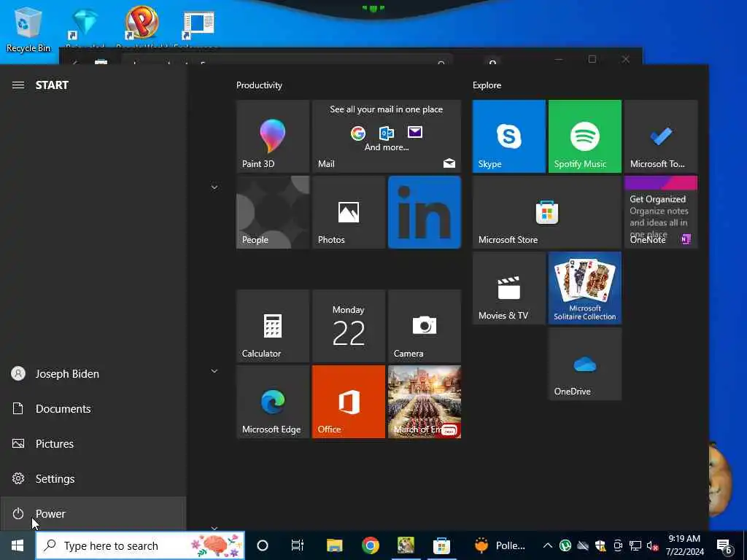Show hidden system tray icons

tap(548, 545)
